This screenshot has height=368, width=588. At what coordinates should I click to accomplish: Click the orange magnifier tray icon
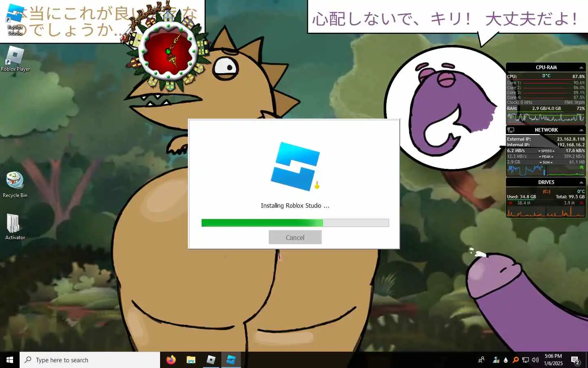coord(516,360)
